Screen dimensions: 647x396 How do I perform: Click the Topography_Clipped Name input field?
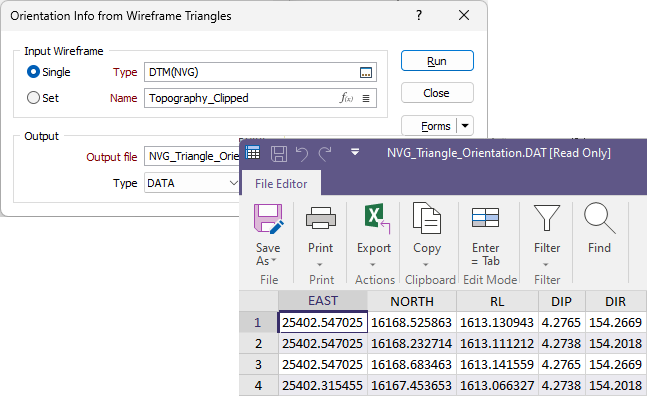(260, 98)
